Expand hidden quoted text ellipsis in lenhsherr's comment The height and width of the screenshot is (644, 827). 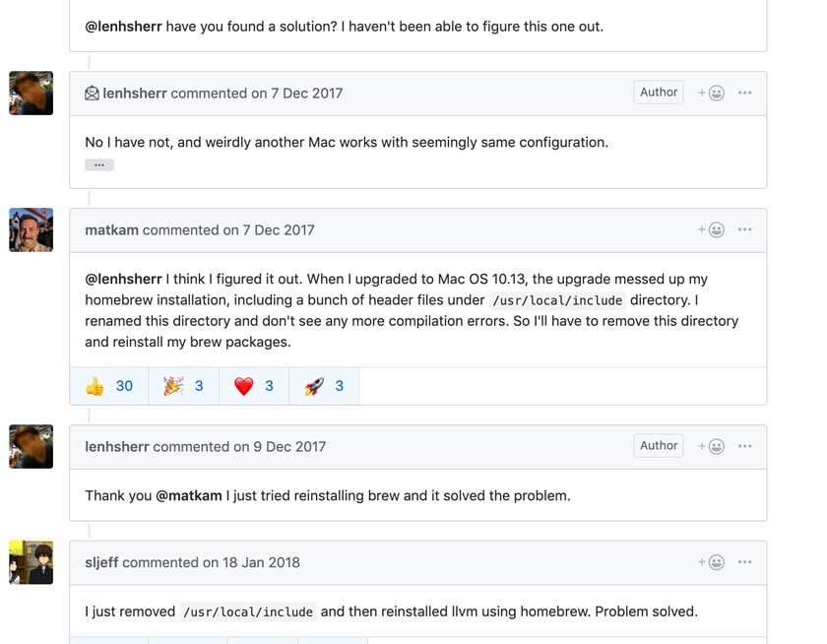tap(99, 165)
